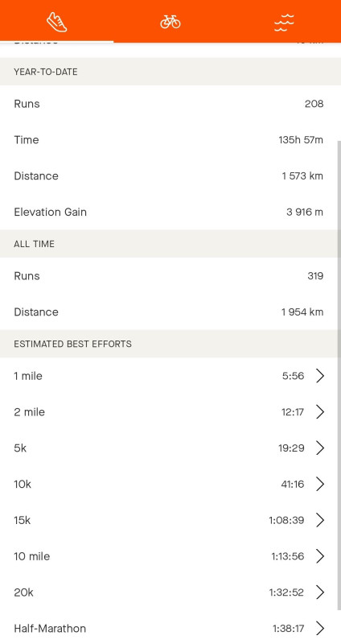Open the 10k best effort chevron
This screenshot has height=644, width=341.
click(x=320, y=485)
